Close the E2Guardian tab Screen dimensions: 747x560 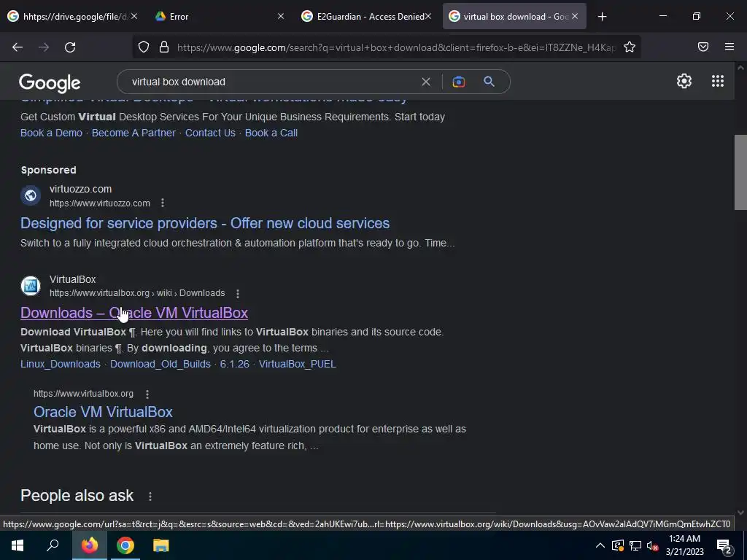click(427, 16)
